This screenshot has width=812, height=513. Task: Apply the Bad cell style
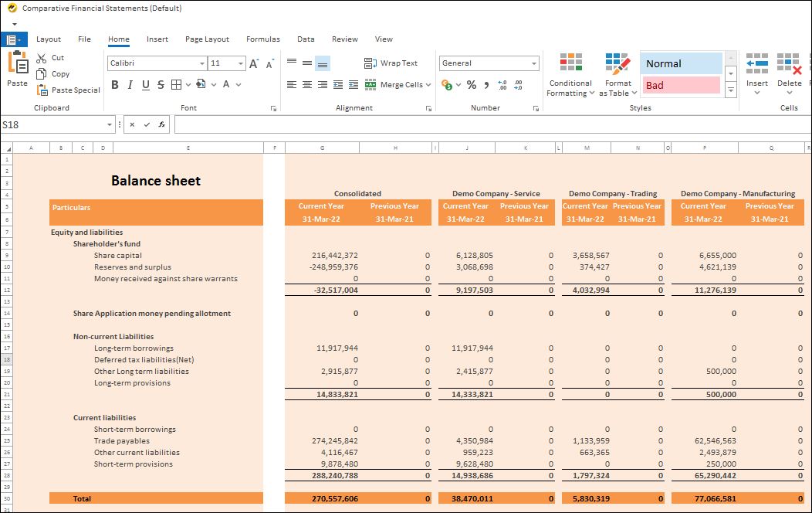[x=680, y=85]
